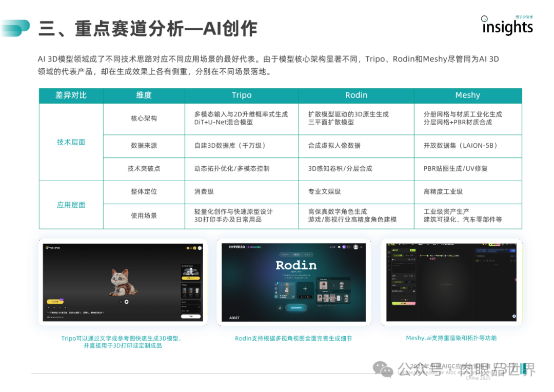Click the 核心架构 dimension cell
Viewport: 554px width, 392px height.
pyautogui.click(x=144, y=119)
